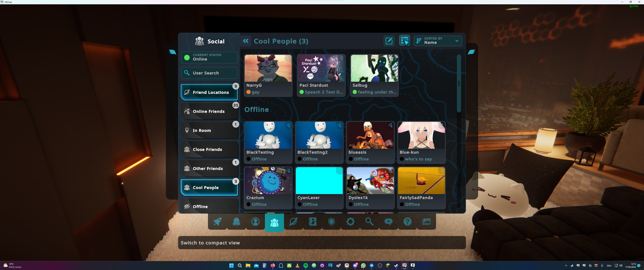The height and width of the screenshot is (270, 644).
Task: Toggle current status Online indicator
Action: [x=209, y=57]
